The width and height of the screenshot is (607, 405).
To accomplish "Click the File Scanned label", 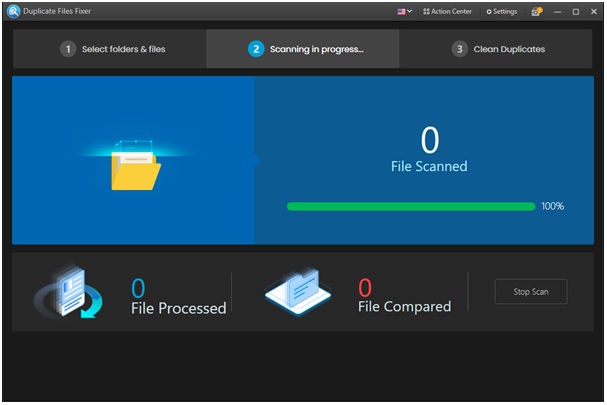I will pyautogui.click(x=429, y=166).
